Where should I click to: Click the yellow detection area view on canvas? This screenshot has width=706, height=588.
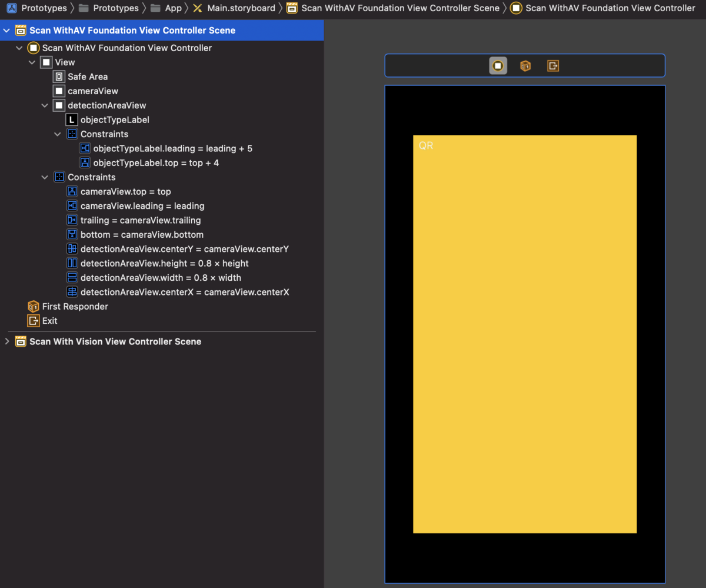coord(525,334)
